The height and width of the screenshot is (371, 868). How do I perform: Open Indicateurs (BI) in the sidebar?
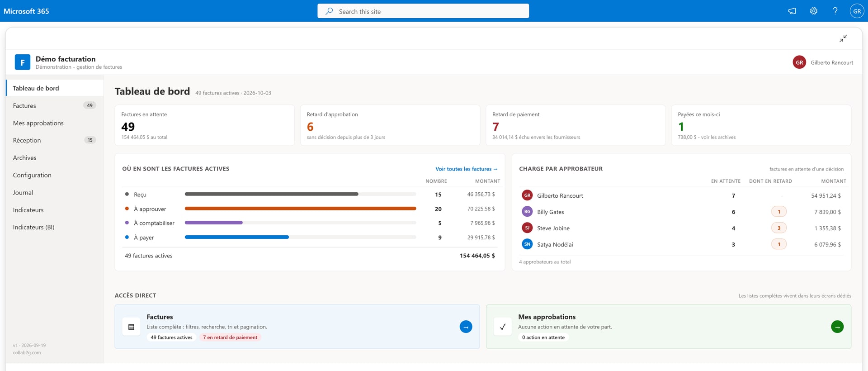point(55,227)
